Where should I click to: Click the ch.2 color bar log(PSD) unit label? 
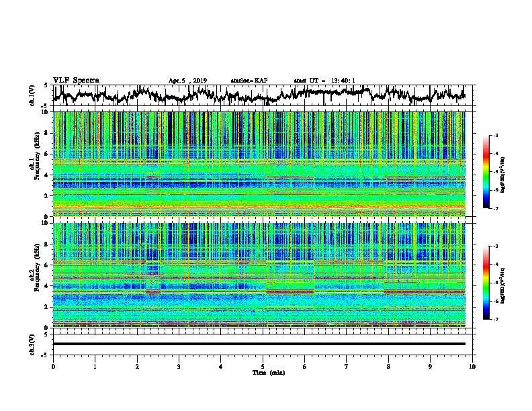click(x=503, y=285)
